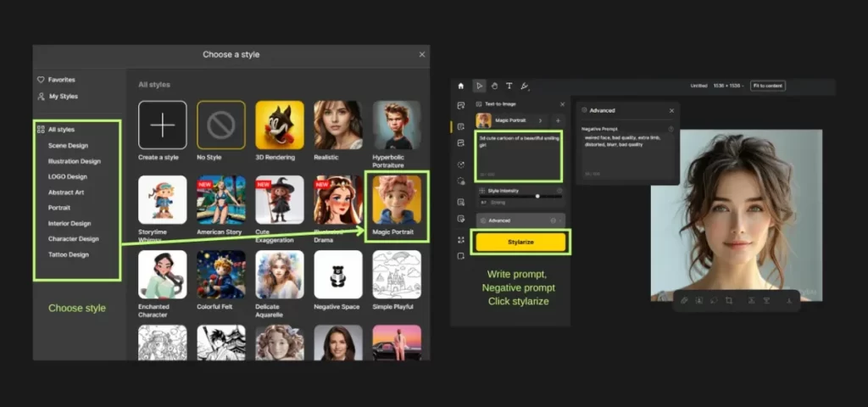Select the Hand pan tool
868x407 pixels.
point(494,86)
